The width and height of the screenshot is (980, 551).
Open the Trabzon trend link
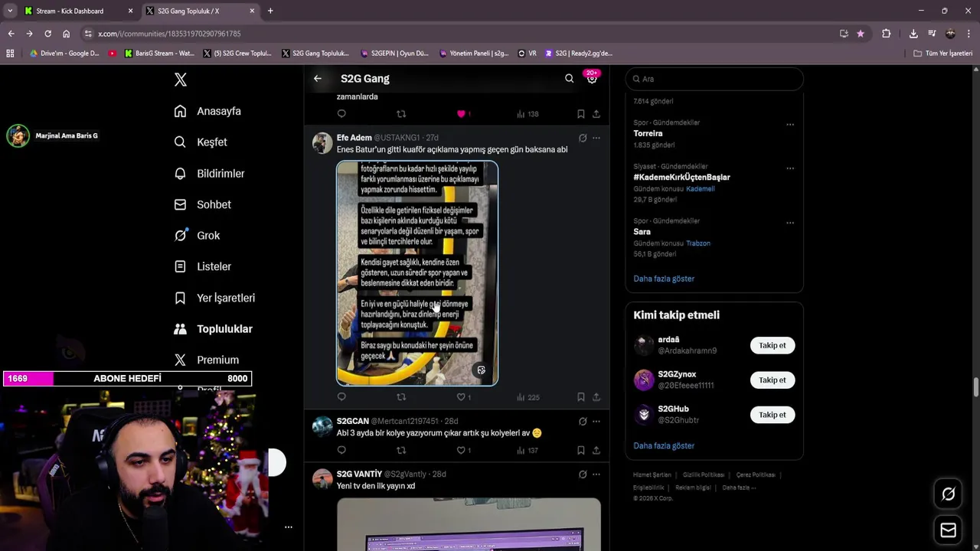click(698, 243)
